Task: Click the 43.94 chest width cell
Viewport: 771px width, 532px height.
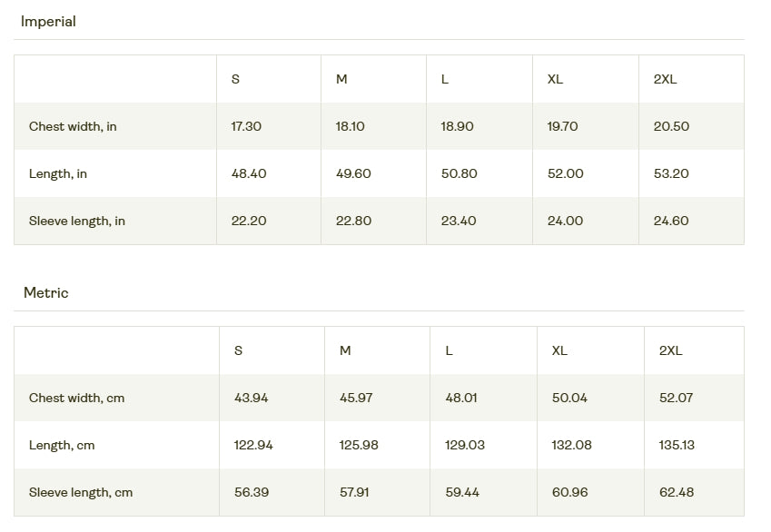Action: (x=252, y=398)
